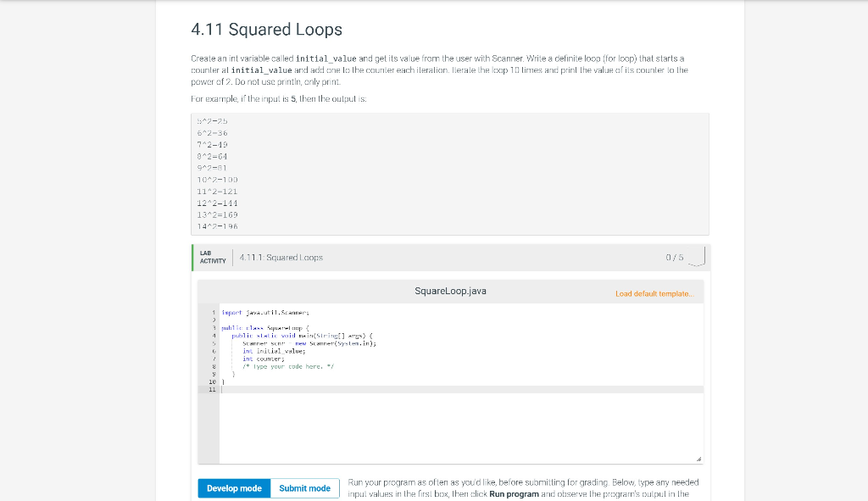Switch to the Submit mode tab
This screenshot has width=868, height=501.
(x=303, y=487)
